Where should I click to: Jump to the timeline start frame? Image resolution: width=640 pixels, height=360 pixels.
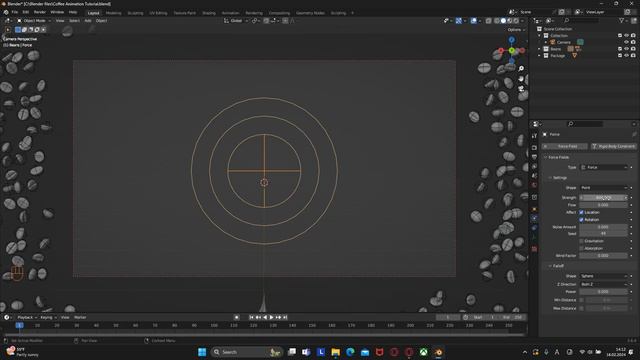251,317
